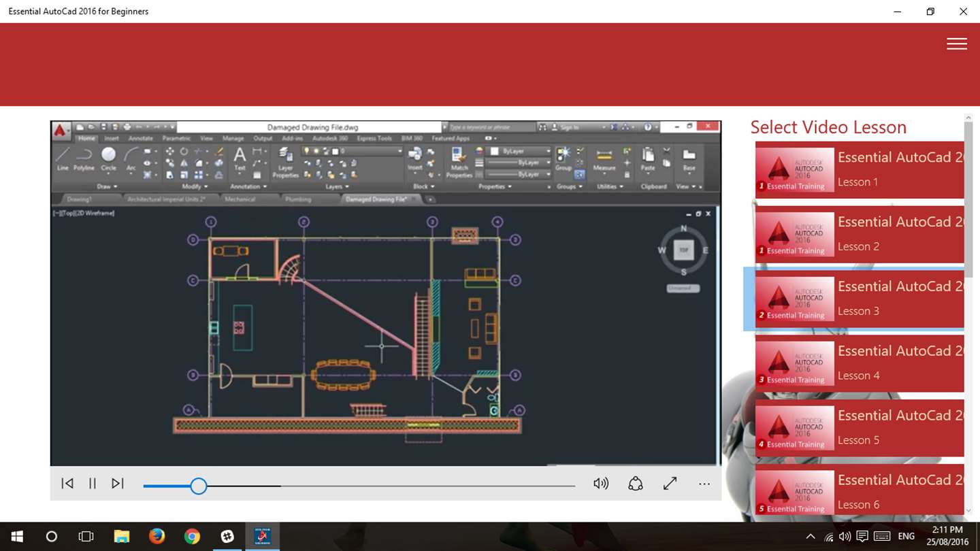Open the hamburger menu in red header
This screenshot has width=980, height=551.
(x=956, y=44)
